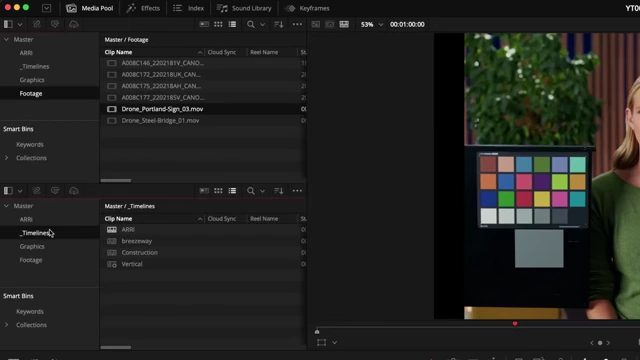Select the breezeway timeline
The height and width of the screenshot is (360, 640).
coord(136,241)
